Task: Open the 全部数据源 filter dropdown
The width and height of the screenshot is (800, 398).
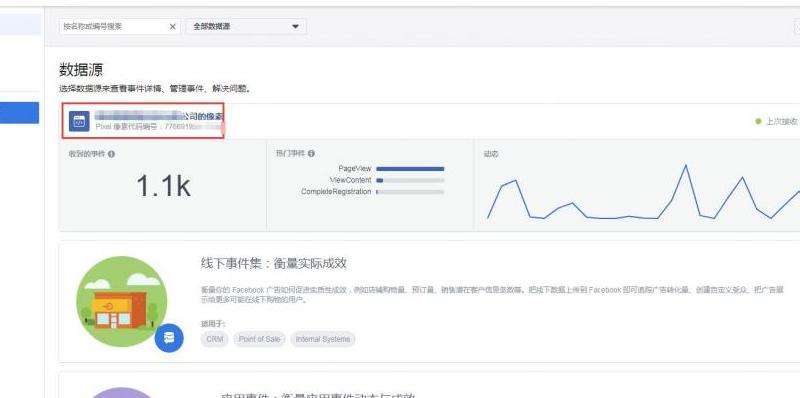Action: [246, 27]
